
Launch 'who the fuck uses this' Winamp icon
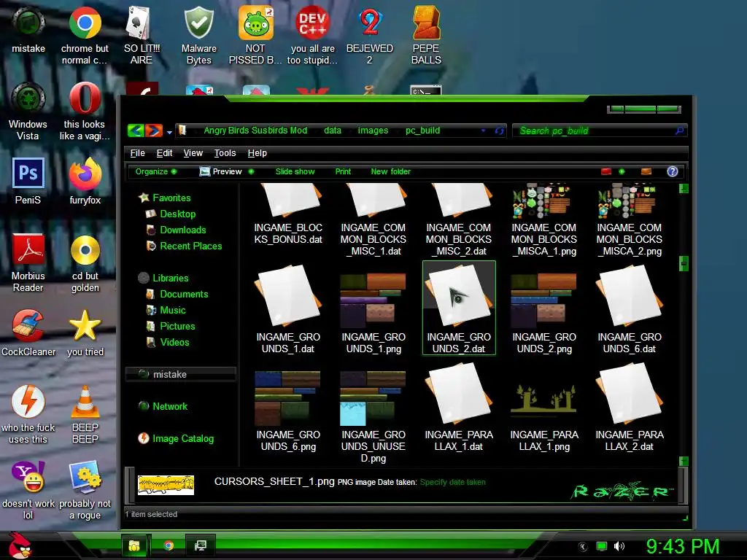[x=28, y=415]
